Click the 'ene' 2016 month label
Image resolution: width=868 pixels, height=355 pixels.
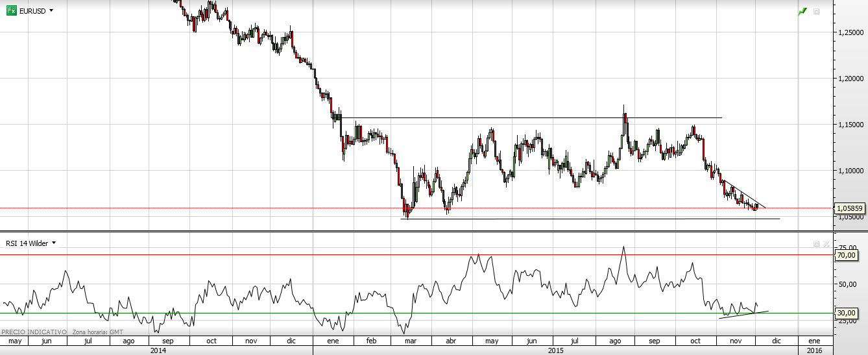814,341
